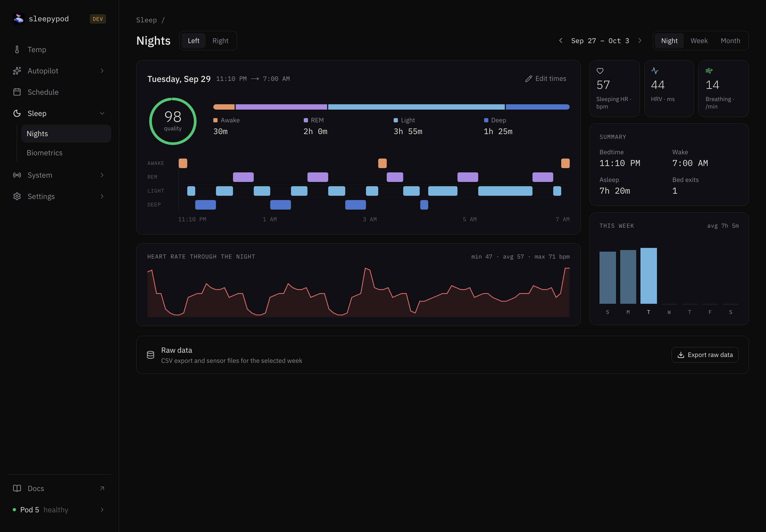Expand the Settings submenu chevron
The width and height of the screenshot is (766, 532).
pyautogui.click(x=102, y=196)
